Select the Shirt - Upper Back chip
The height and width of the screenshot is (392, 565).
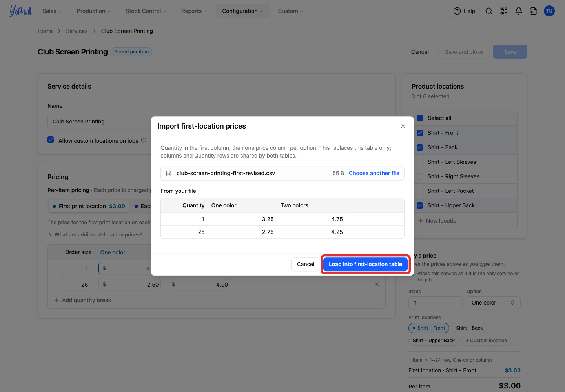tap(434, 341)
